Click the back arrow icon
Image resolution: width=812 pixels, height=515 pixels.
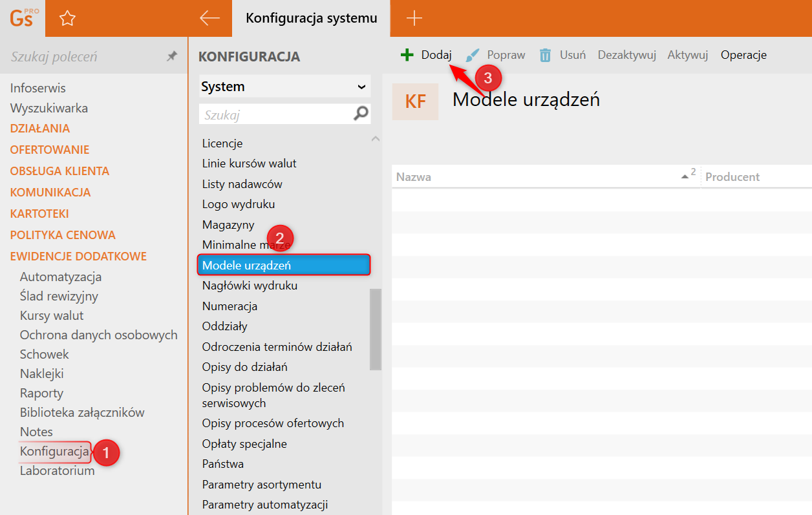pyautogui.click(x=210, y=18)
